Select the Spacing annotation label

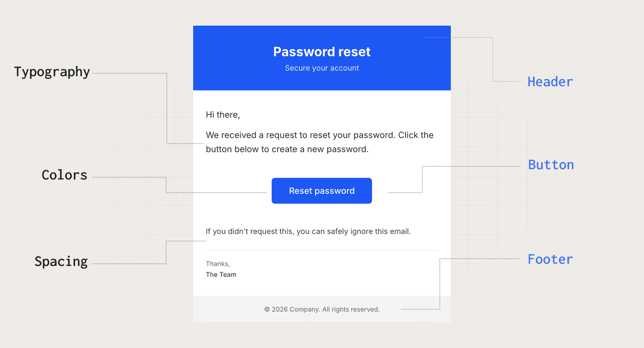[61, 262]
